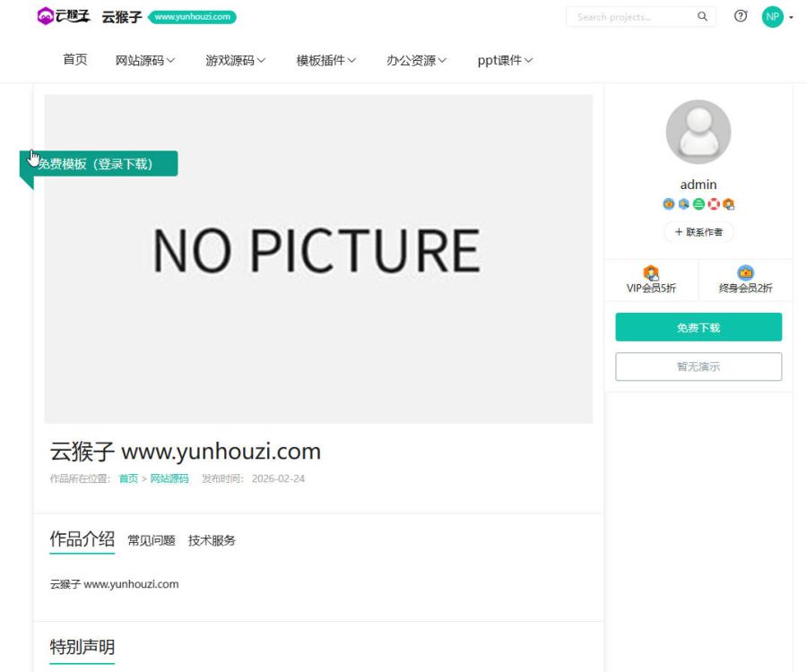Open the help question-mark icon
The height and width of the screenshot is (672, 807).
tap(740, 16)
